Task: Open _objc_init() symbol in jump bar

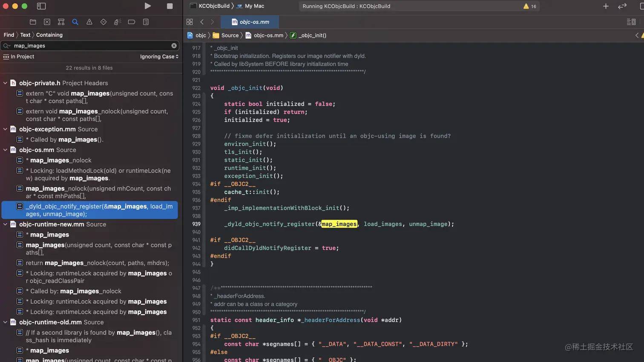Action: coord(308,35)
